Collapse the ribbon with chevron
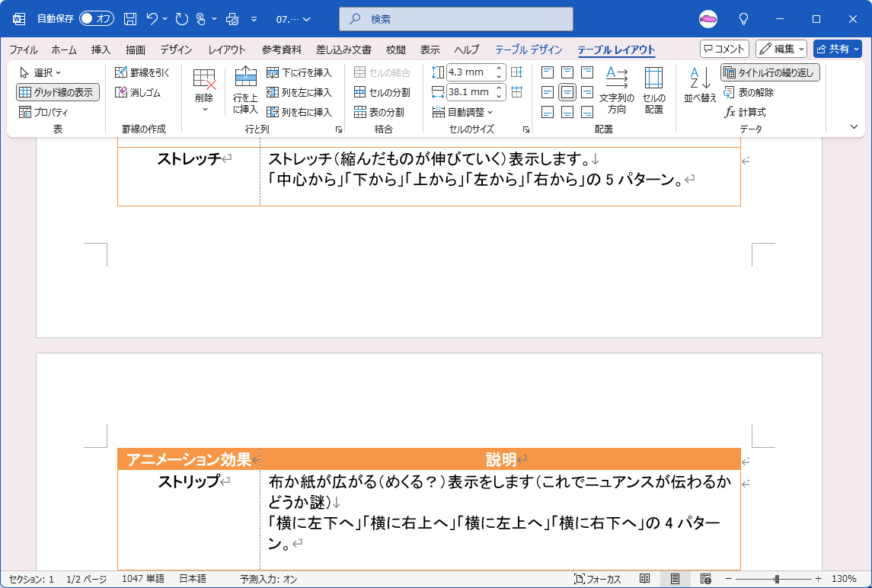The height and width of the screenshot is (588, 872). point(854,127)
